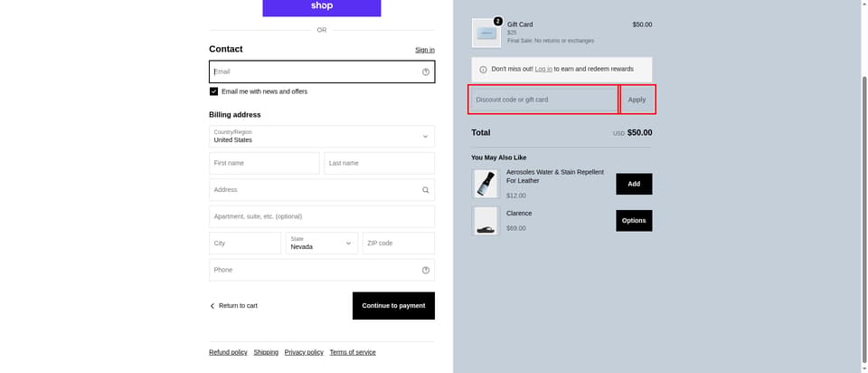
Task: Click the Billing address heading
Action: pyautogui.click(x=235, y=115)
